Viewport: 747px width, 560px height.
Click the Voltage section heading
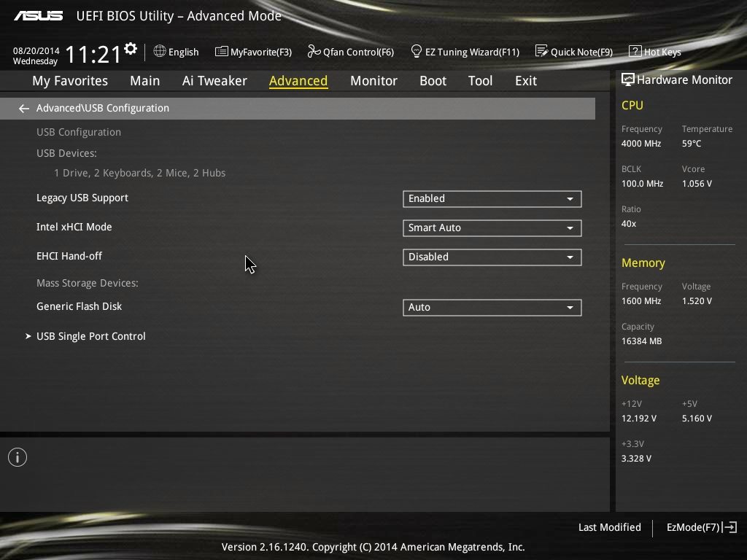pos(640,380)
